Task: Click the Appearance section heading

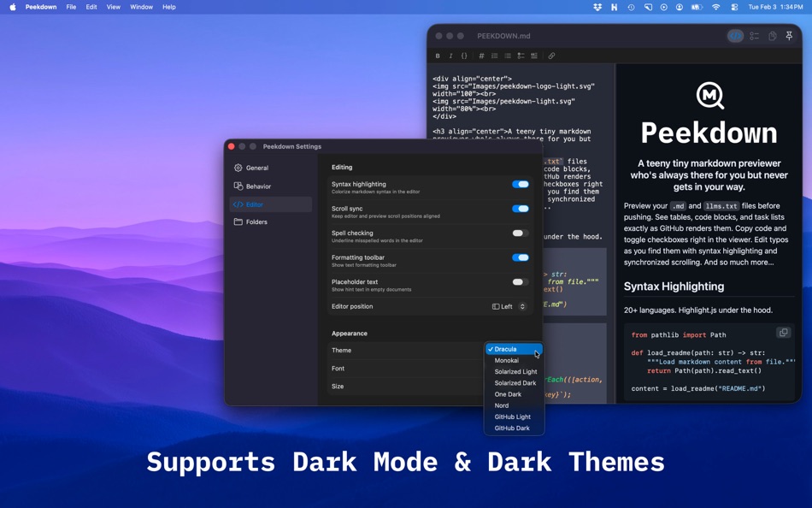Action: pos(350,334)
